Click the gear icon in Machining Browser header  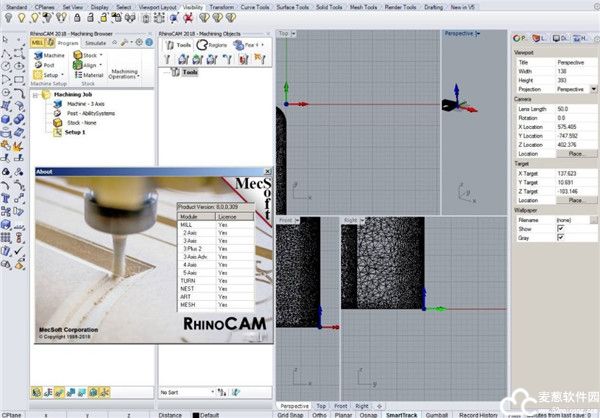pyautogui.click(x=139, y=42)
